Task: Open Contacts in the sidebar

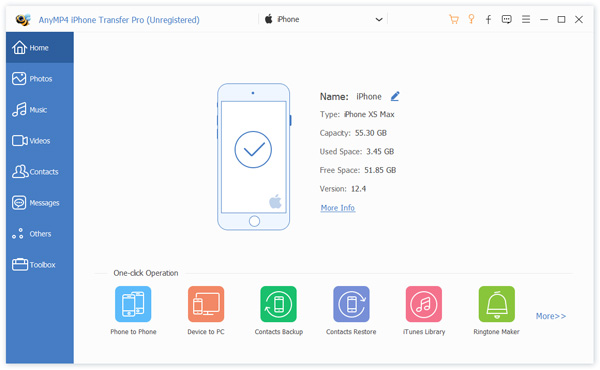Action: 40,172
